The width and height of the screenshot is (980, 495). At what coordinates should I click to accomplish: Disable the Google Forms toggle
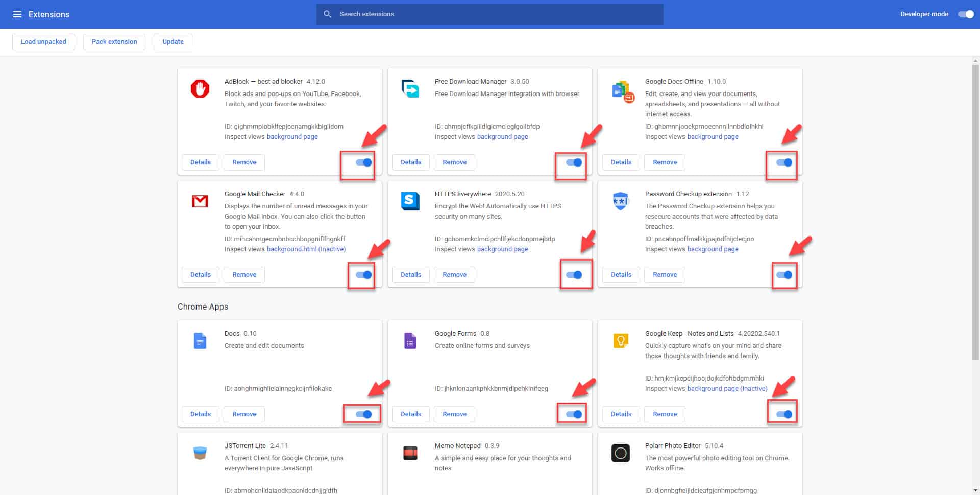[x=574, y=414]
